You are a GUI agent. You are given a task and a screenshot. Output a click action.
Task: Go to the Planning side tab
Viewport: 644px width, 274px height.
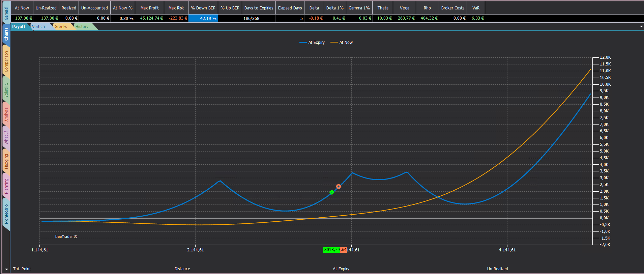pos(6,186)
